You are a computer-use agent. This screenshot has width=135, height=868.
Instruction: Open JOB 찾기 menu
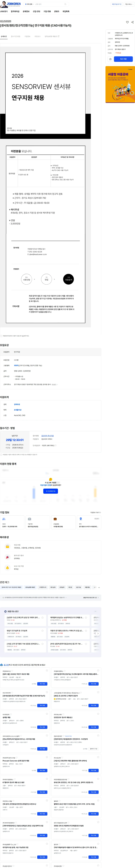pyautogui.click(x=4, y=11)
